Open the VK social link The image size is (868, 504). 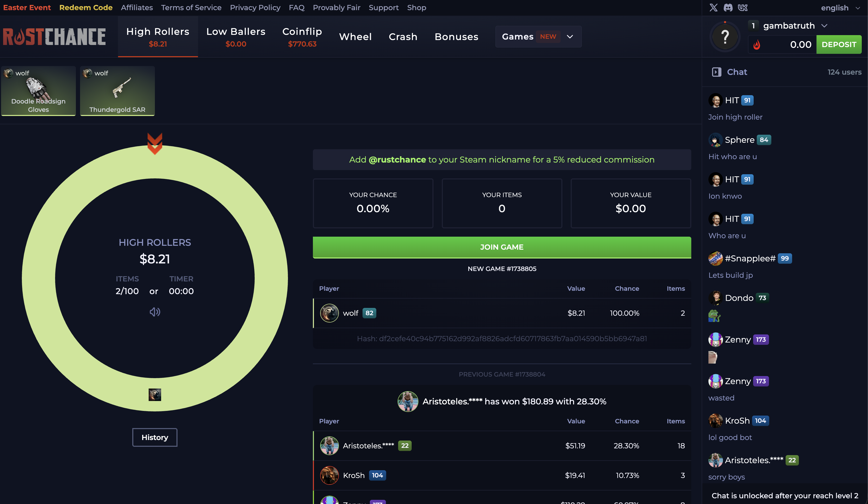coord(743,8)
